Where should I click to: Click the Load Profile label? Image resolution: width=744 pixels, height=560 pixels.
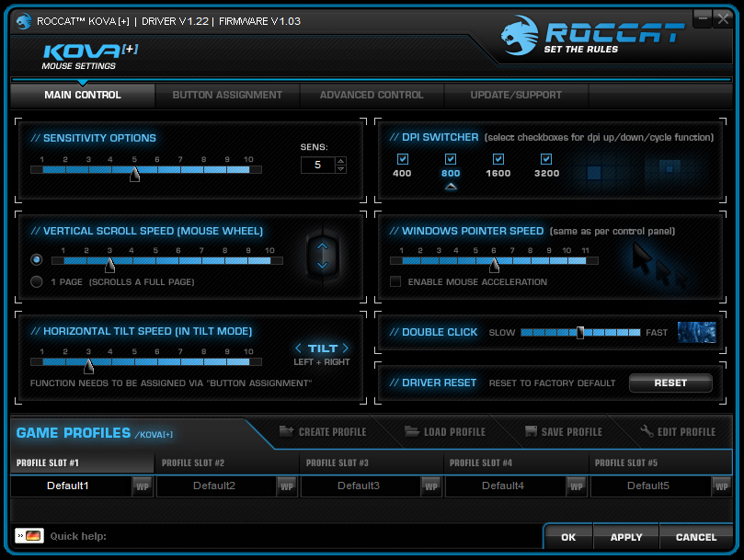pos(454,432)
